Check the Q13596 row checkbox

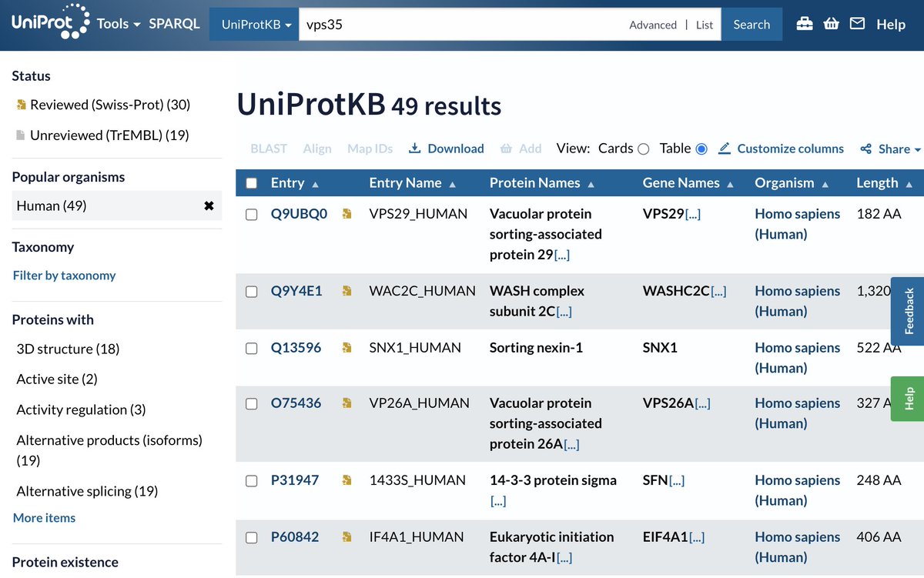[x=251, y=349]
